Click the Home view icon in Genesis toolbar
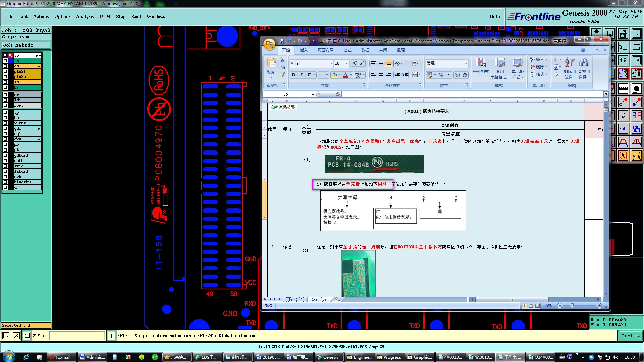 tap(623, 34)
